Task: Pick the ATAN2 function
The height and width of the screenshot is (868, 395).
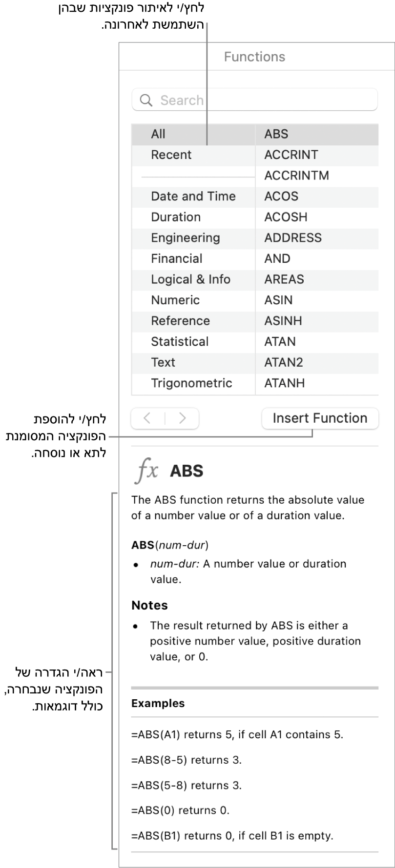Action: tap(284, 362)
